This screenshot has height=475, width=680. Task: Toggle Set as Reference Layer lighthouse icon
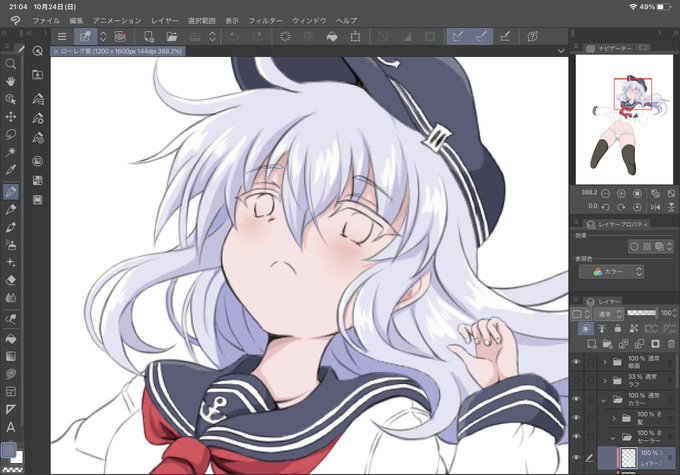[602, 329]
